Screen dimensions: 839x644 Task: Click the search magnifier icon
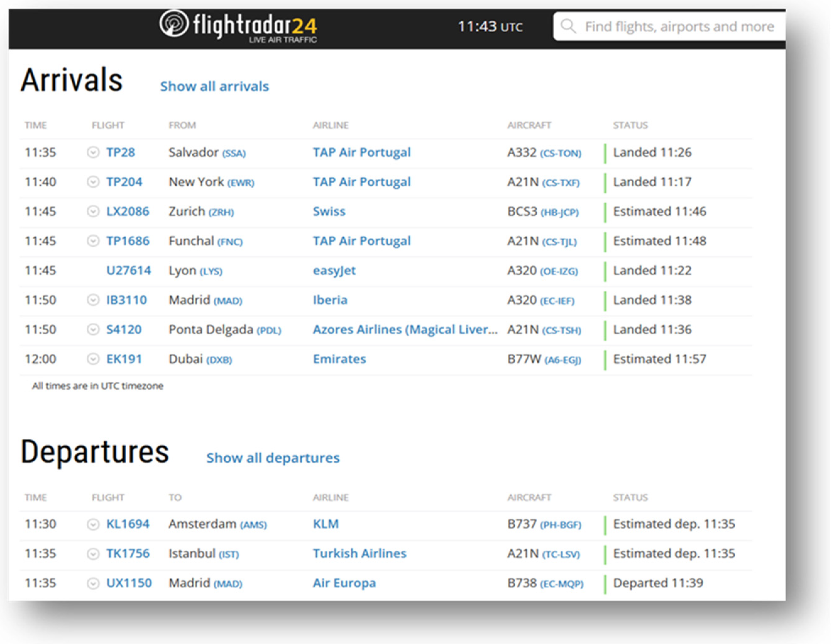(x=568, y=26)
